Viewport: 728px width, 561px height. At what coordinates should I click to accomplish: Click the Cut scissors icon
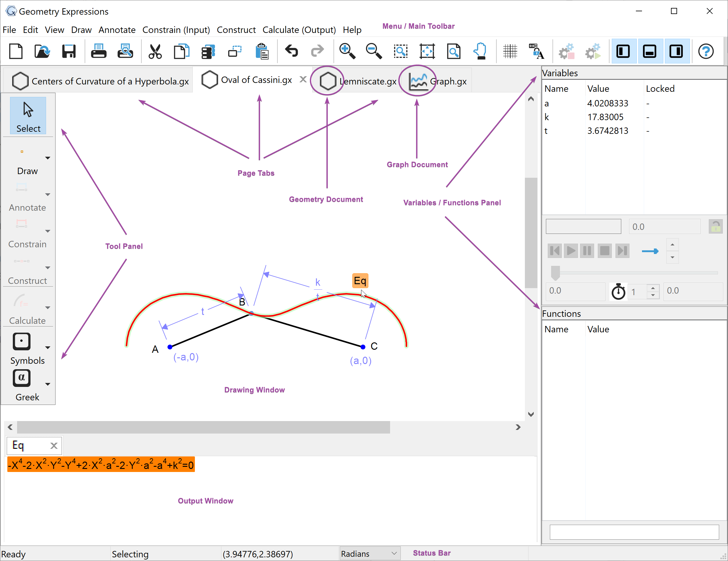[x=155, y=51]
